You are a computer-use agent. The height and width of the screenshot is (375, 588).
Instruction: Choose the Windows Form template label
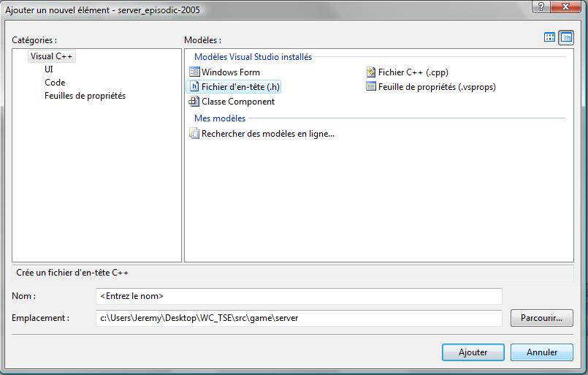[231, 72]
